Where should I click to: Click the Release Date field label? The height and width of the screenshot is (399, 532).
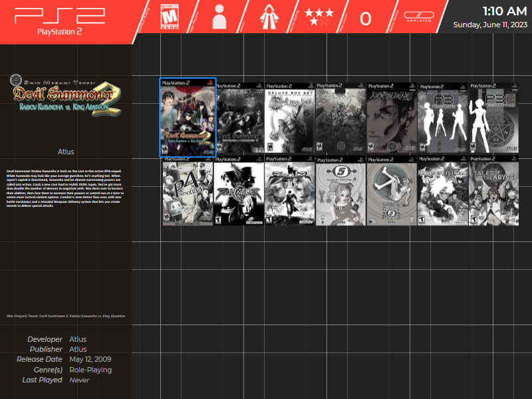[x=39, y=359]
